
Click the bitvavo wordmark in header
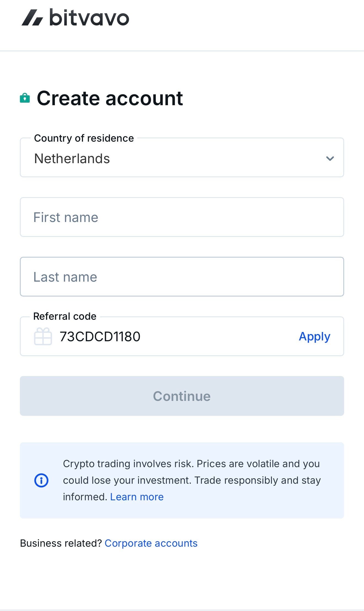point(89,18)
